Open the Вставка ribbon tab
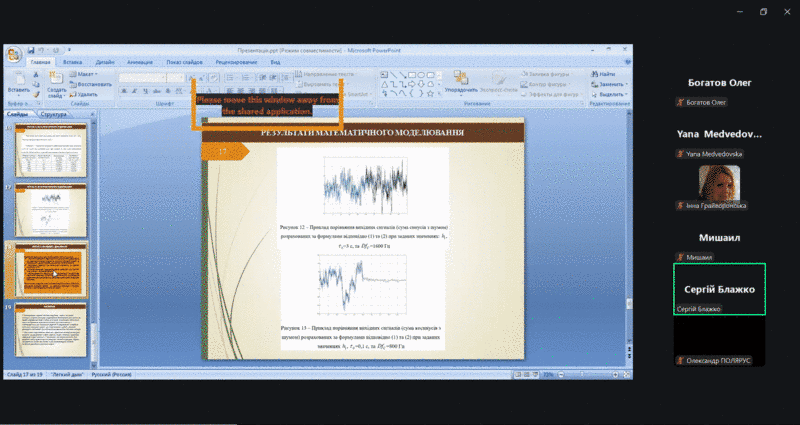The image size is (800, 425). (72, 62)
